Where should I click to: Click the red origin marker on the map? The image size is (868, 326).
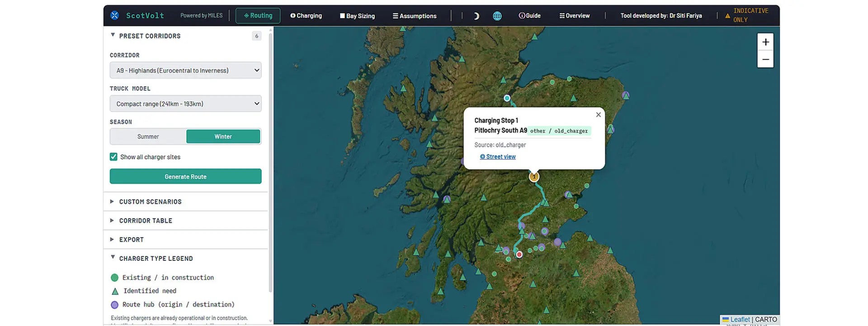[x=519, y=254]
